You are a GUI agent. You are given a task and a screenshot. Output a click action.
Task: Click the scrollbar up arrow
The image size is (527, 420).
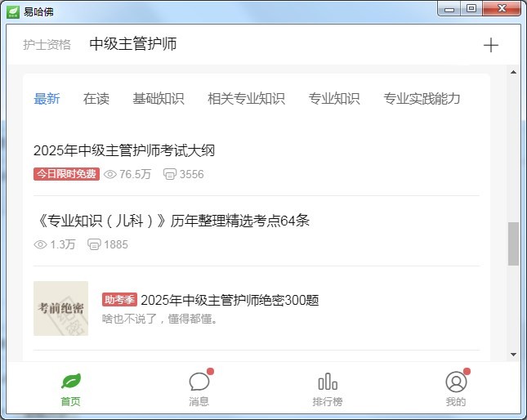point(513,72)
